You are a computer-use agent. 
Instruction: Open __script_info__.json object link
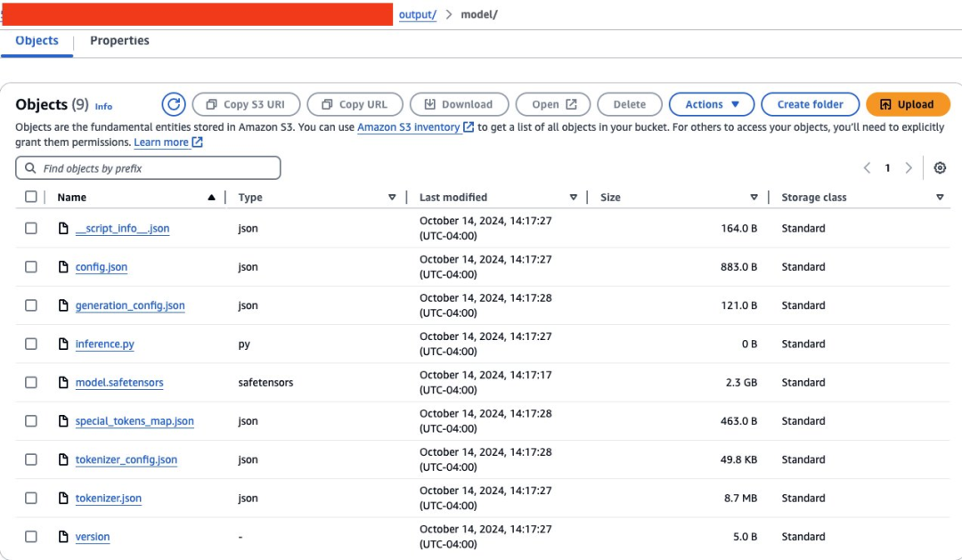click(x=123, y=228)
